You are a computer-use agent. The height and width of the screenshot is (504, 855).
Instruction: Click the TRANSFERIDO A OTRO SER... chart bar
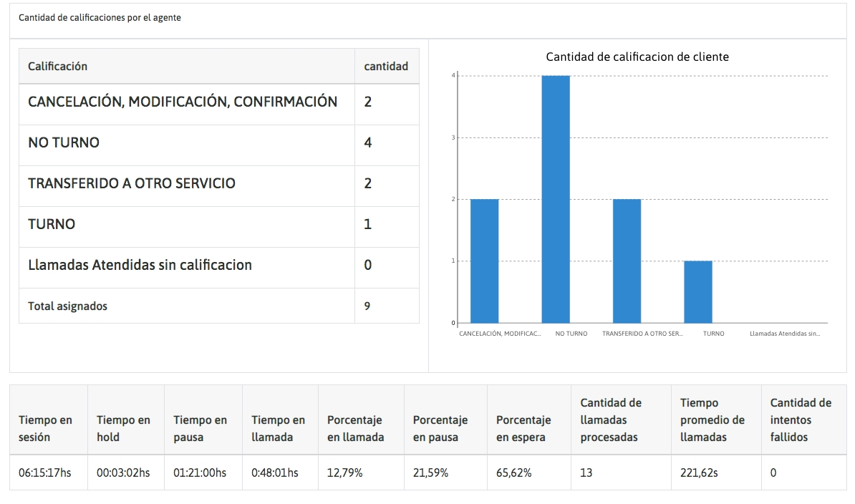pos(627,261)
